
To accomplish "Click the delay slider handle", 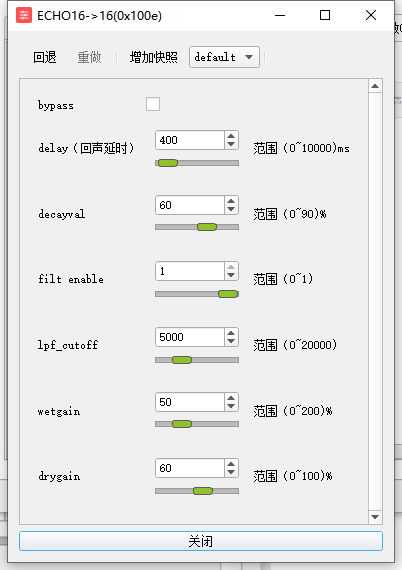I will (x=168, y=163).
